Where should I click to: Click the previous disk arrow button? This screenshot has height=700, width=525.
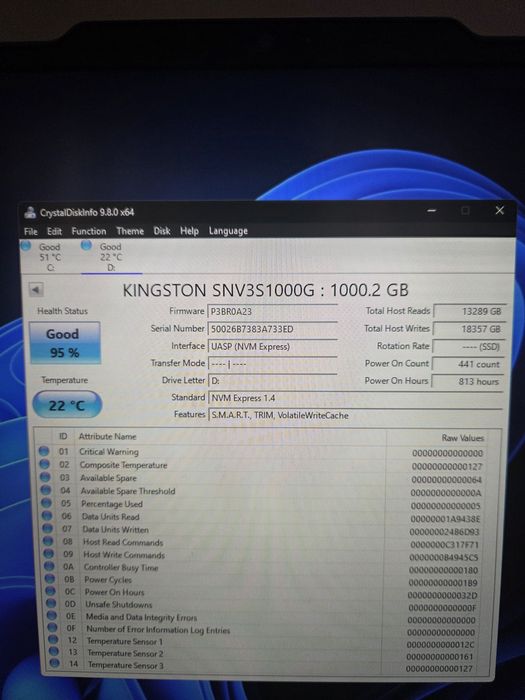coord(36,290)
